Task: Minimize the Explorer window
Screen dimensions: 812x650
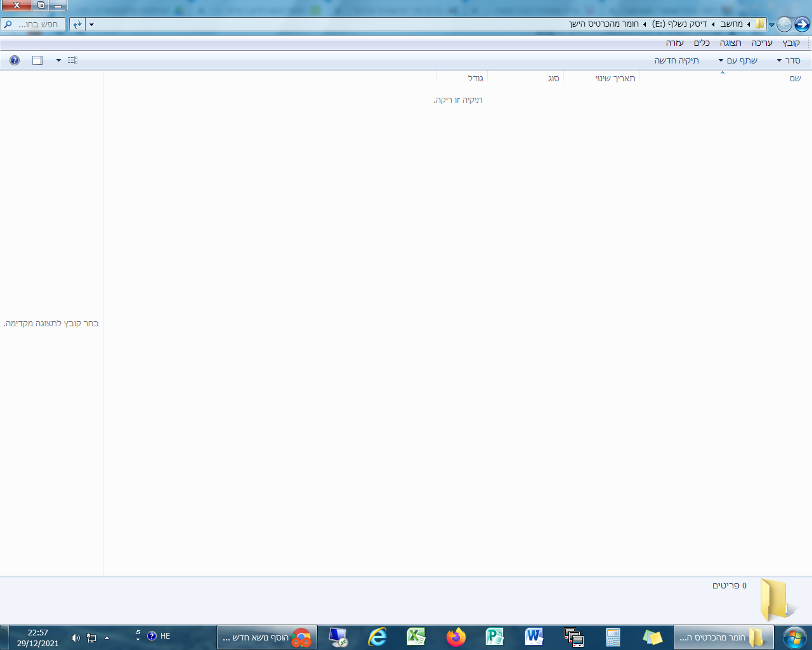Action: (x=58, y=6)
